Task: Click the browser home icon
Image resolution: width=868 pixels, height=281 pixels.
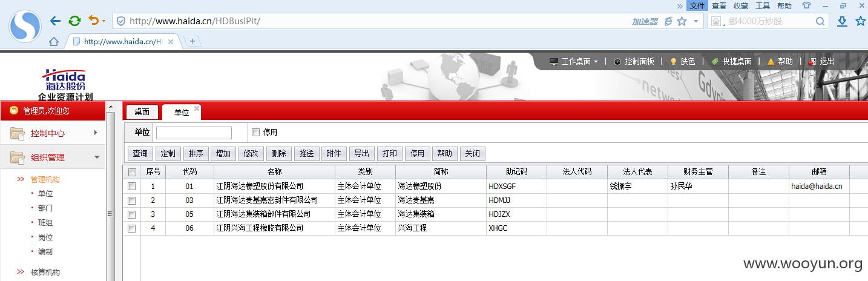Action: click(54, 42)
